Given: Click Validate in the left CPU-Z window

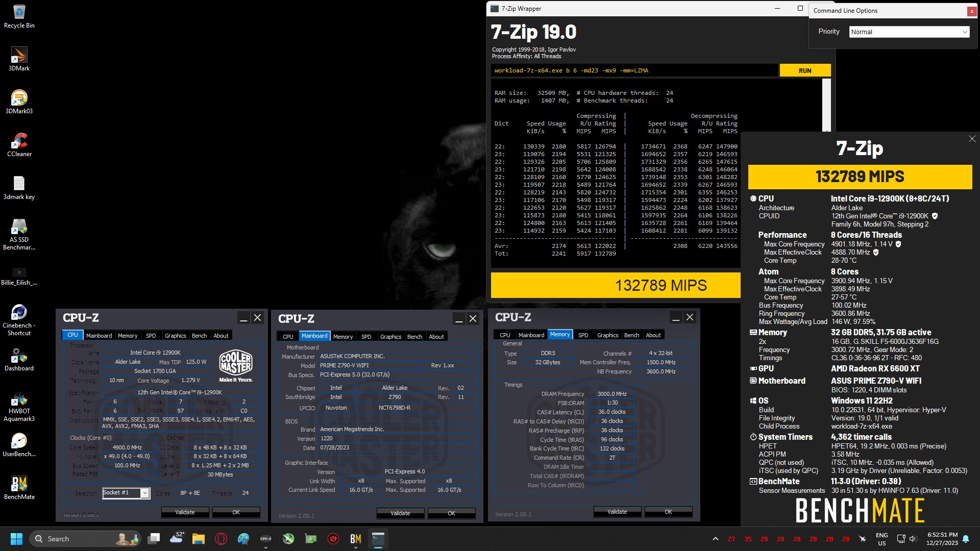Looking at the screenshot, I should coord(185,512).
